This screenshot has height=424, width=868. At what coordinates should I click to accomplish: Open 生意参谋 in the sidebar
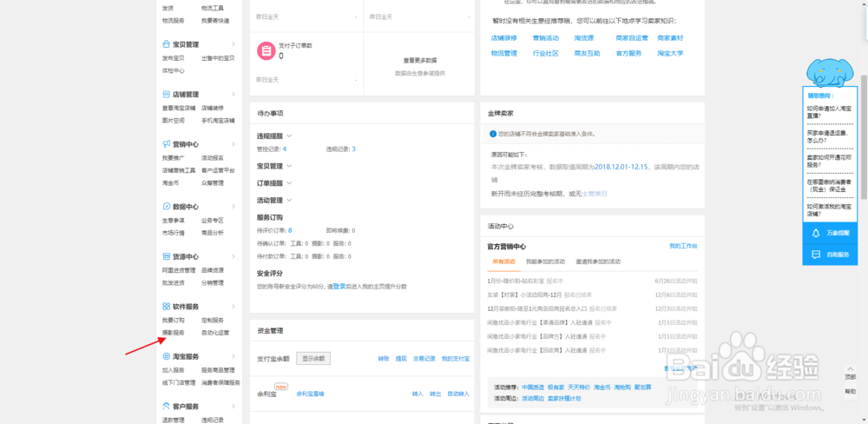coord(174,220)
